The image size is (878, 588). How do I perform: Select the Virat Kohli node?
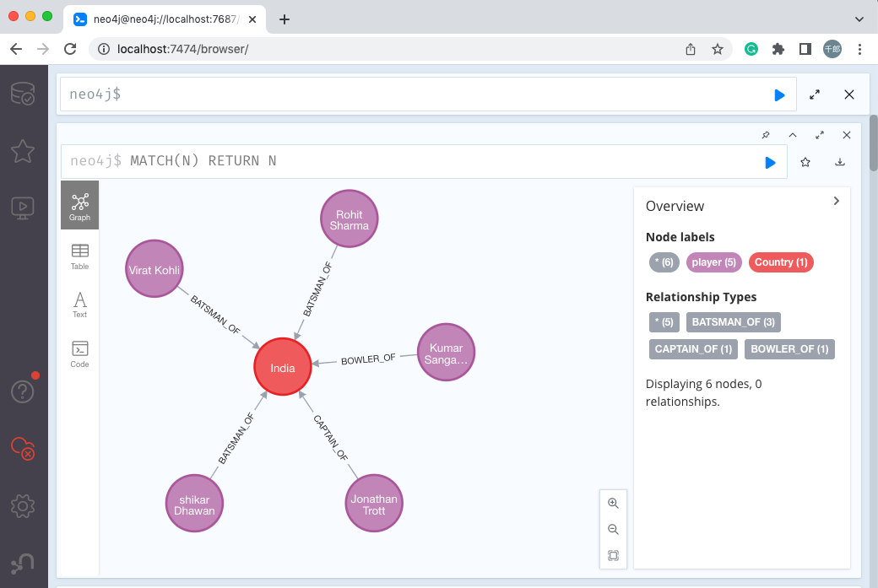[154, 269]
